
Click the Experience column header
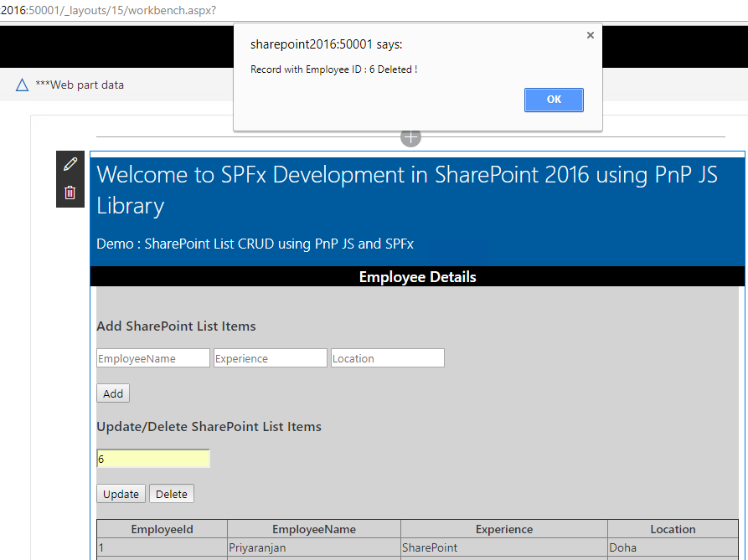(504, 529)
